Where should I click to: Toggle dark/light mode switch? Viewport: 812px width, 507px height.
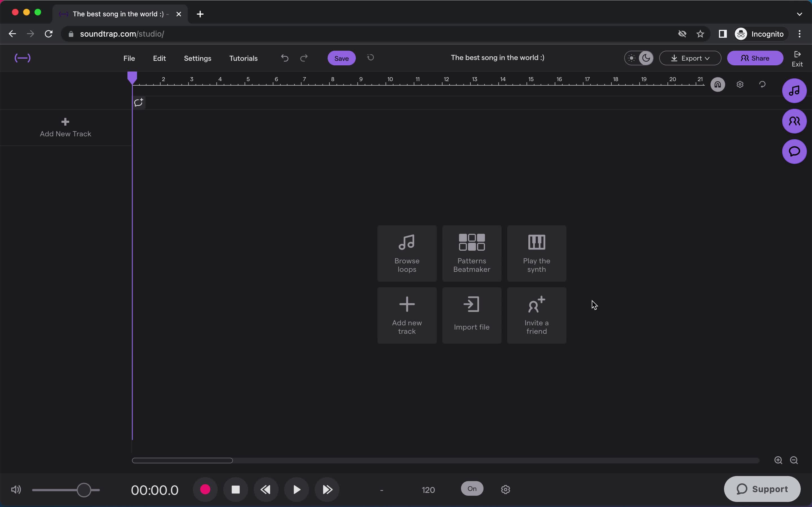639,57
